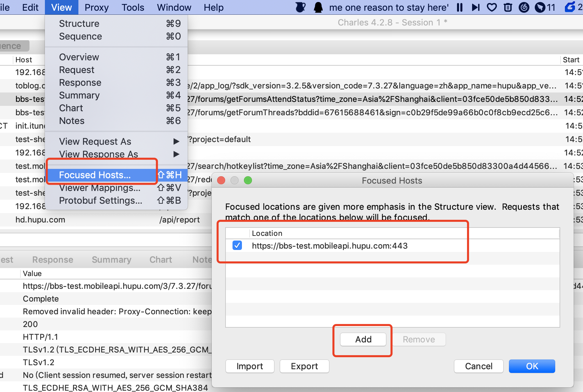583x392 pixels.
Task: Click the Export button
Action: (x=304, y=366)
